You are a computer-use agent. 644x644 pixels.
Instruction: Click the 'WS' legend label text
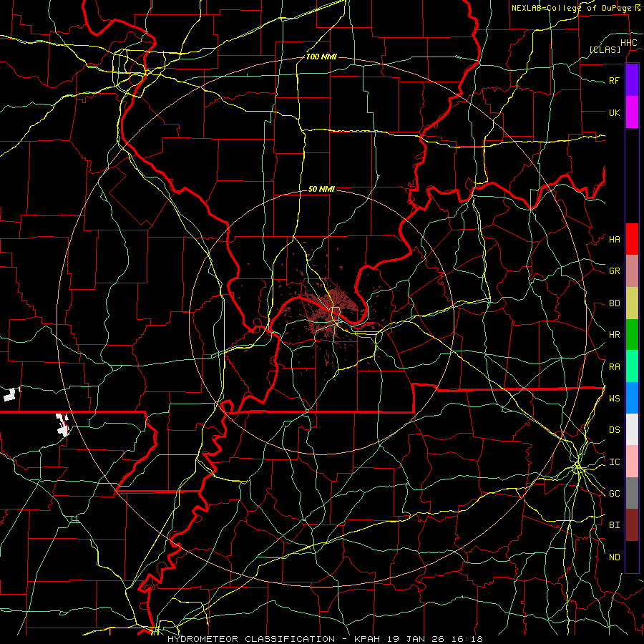(614, 398)
